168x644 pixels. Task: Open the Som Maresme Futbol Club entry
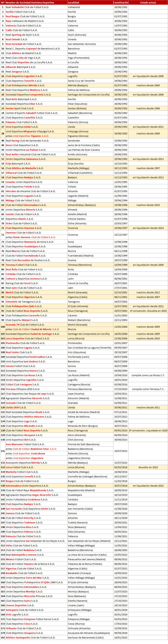pos(25,444)
